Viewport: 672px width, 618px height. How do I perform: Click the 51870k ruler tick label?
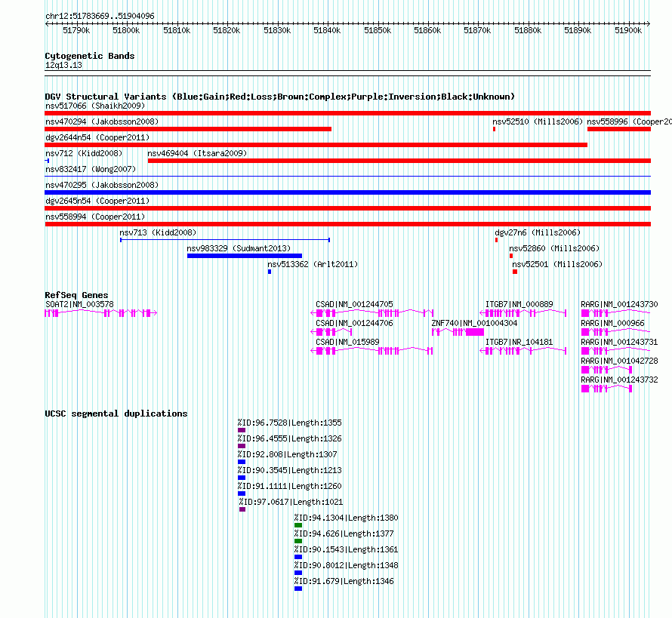tap(477, 30)
